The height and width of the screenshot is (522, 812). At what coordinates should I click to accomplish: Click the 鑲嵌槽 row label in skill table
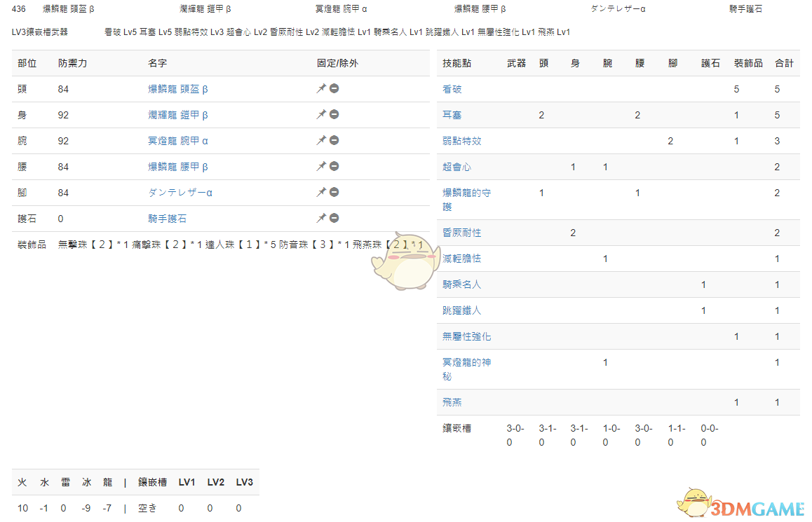coord(456,428)
